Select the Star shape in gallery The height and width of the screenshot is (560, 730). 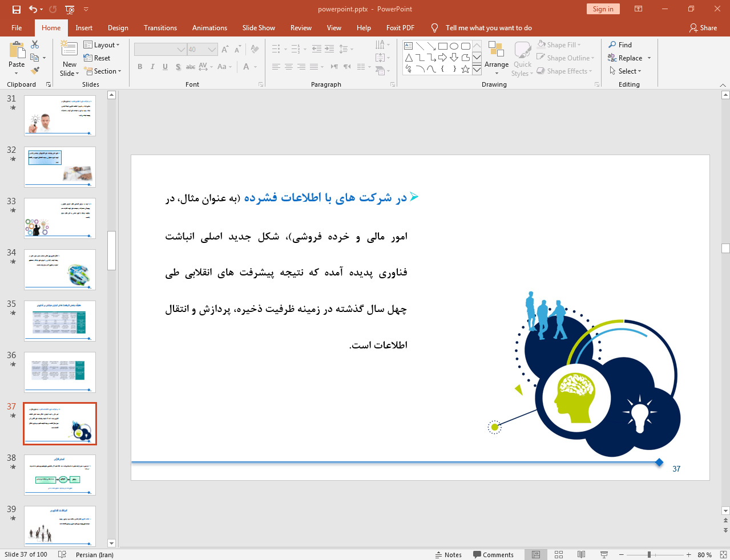(465, 69)
